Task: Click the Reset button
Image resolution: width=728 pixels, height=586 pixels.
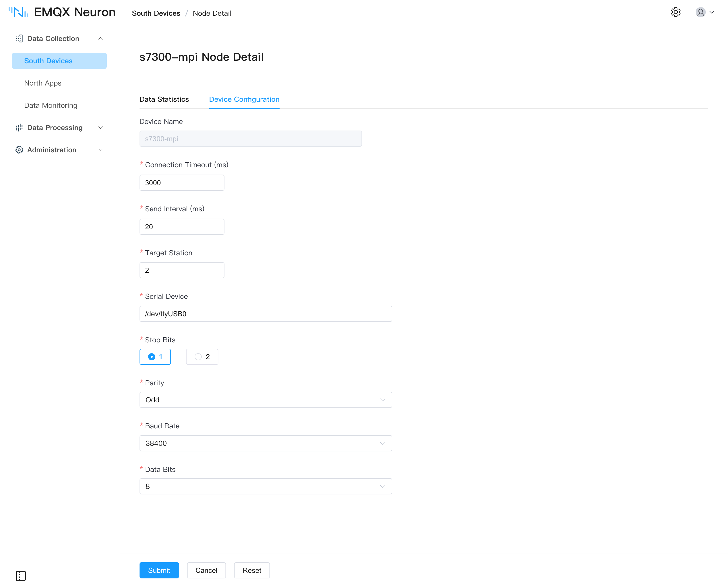Action: tap(252, 570)
